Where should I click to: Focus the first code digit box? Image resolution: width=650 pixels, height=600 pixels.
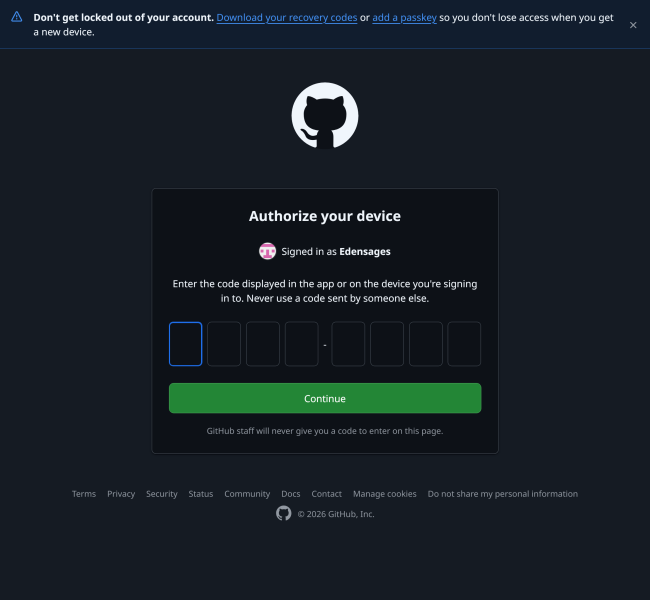[x=185, y=344]
